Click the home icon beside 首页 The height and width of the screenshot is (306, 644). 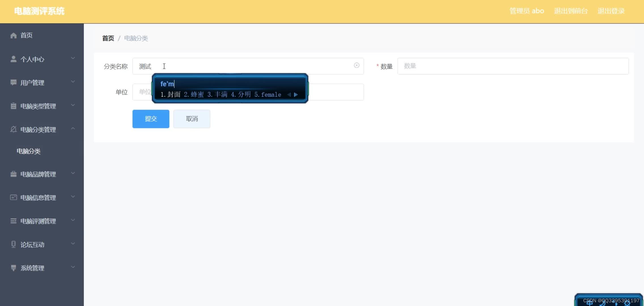pyautogui.click(x=13, y=35)
